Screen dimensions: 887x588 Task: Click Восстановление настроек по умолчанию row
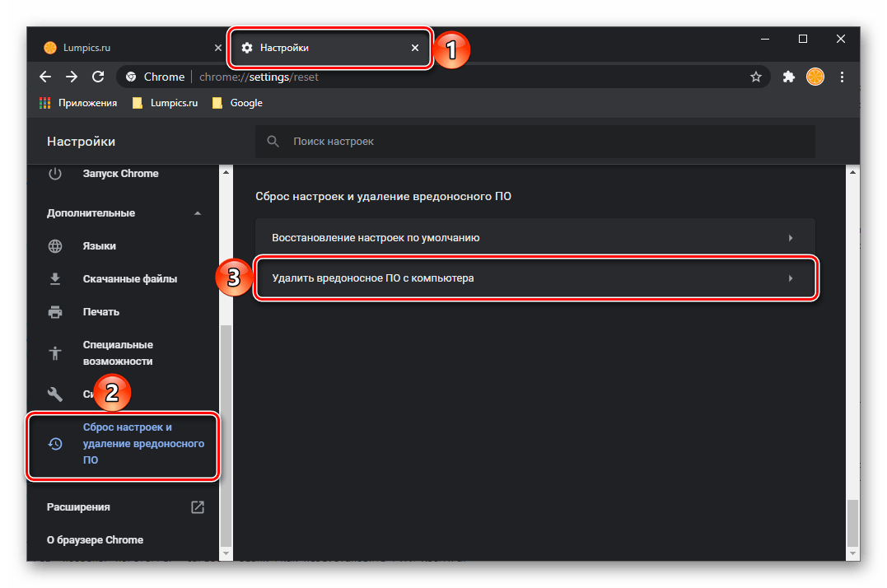point(535,238)
